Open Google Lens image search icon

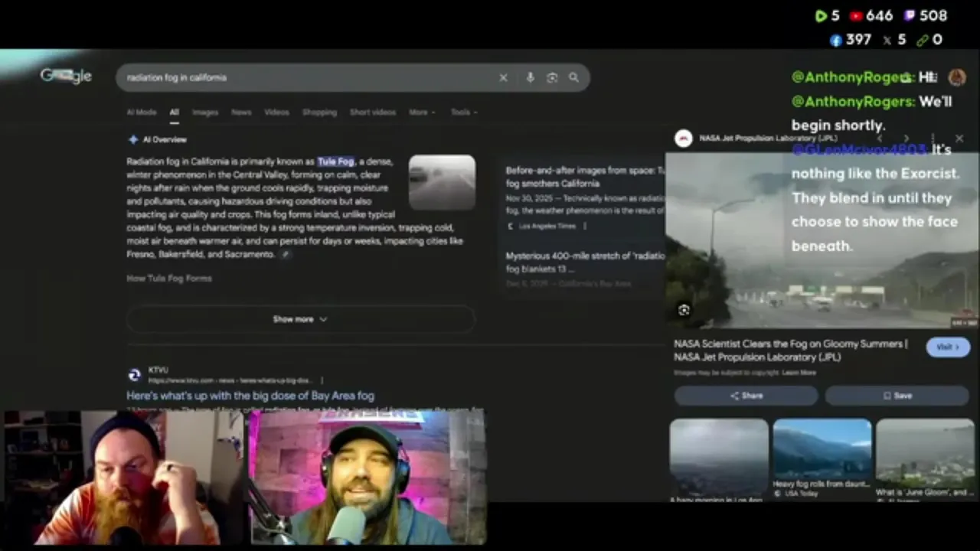[552, 77]
